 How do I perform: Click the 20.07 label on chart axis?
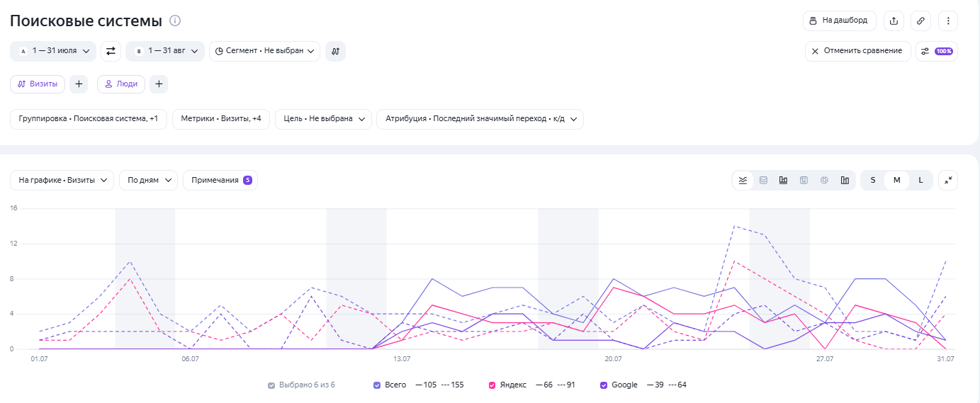coord(613,359)
